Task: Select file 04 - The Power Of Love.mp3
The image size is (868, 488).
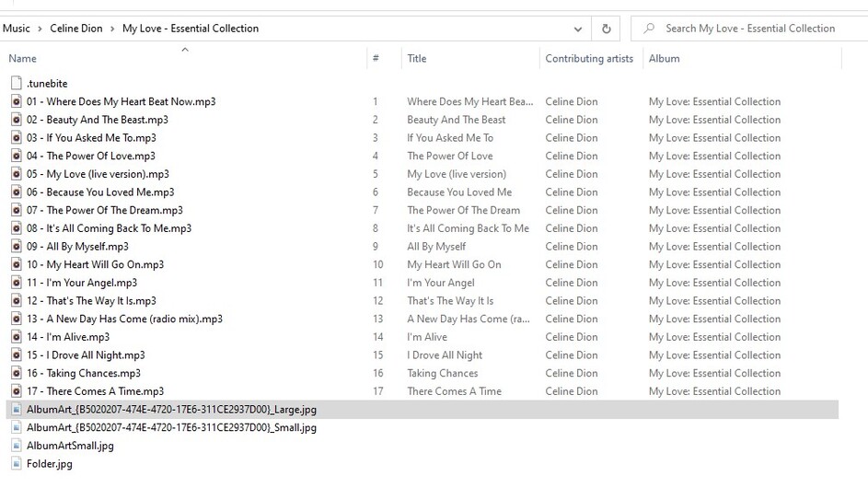Action: pos(91,156)
